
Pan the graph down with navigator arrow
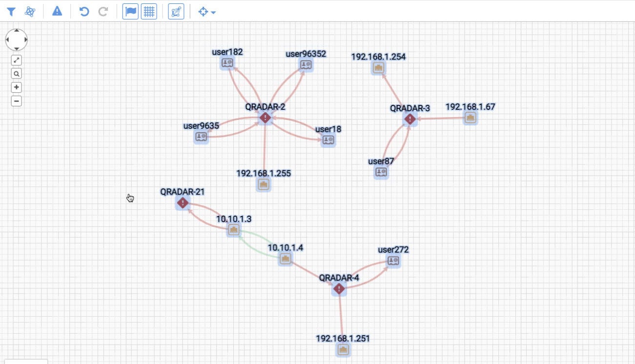[17, 48]
